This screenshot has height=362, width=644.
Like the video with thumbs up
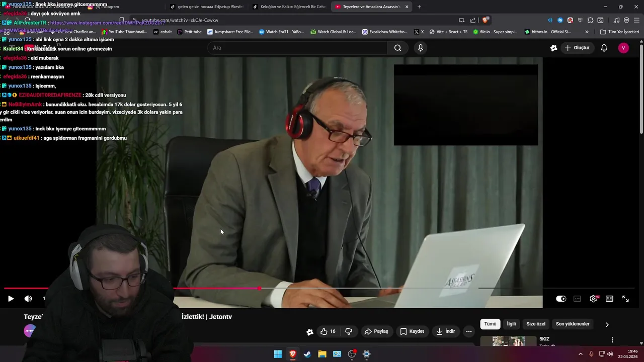coord(328,331)
